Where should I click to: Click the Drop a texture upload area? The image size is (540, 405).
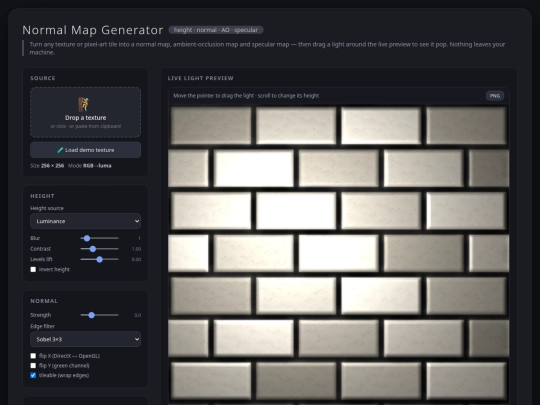point(85,112)
